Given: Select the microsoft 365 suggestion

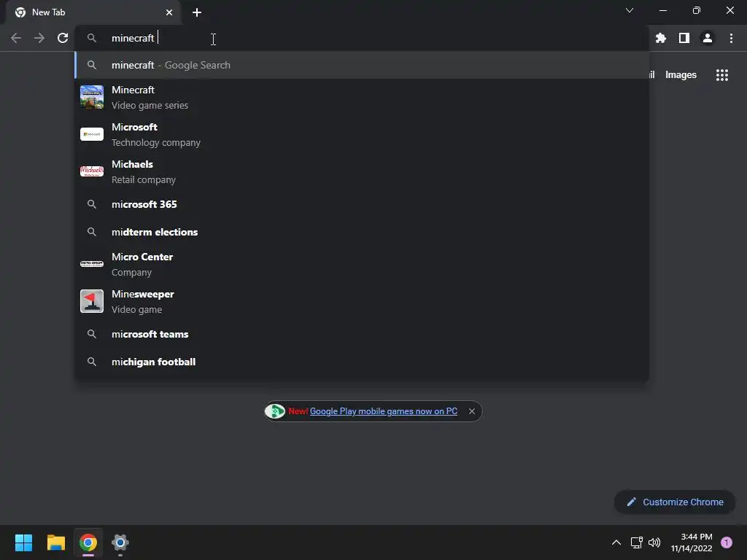Looking at the screenshot, I should [362, 204].
